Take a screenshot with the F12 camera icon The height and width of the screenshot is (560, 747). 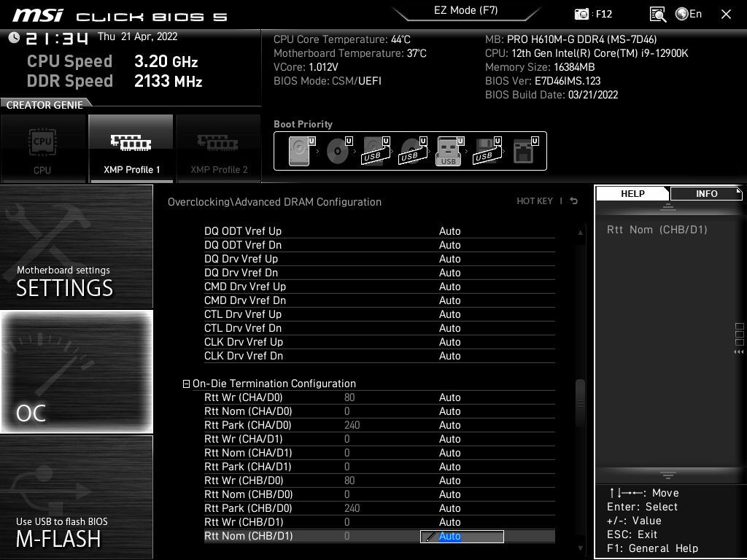[581, 15]
